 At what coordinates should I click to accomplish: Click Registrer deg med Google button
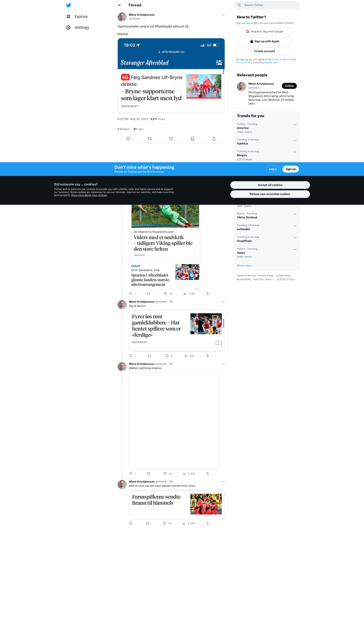pyautogui.click(x=264, y=31)
